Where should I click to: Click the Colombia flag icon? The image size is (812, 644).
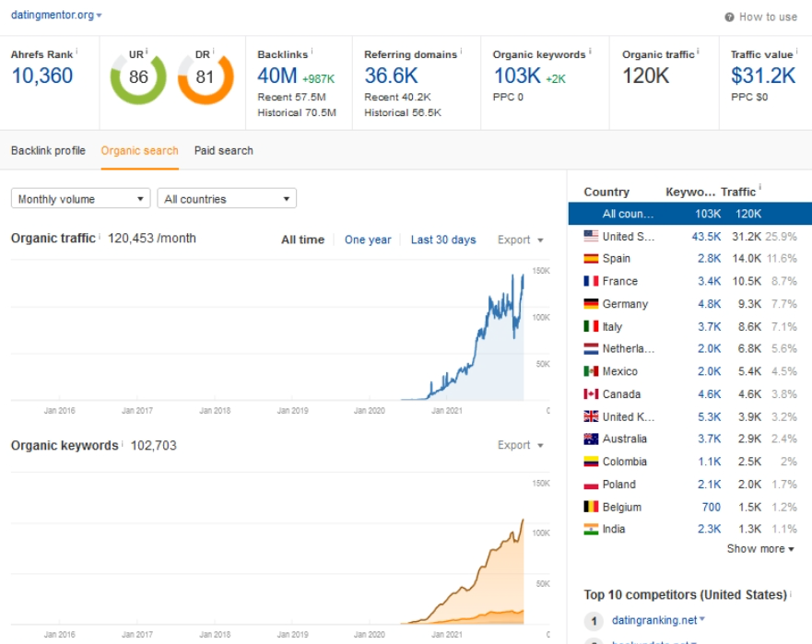pyautogui.click(x=591, y=462)
